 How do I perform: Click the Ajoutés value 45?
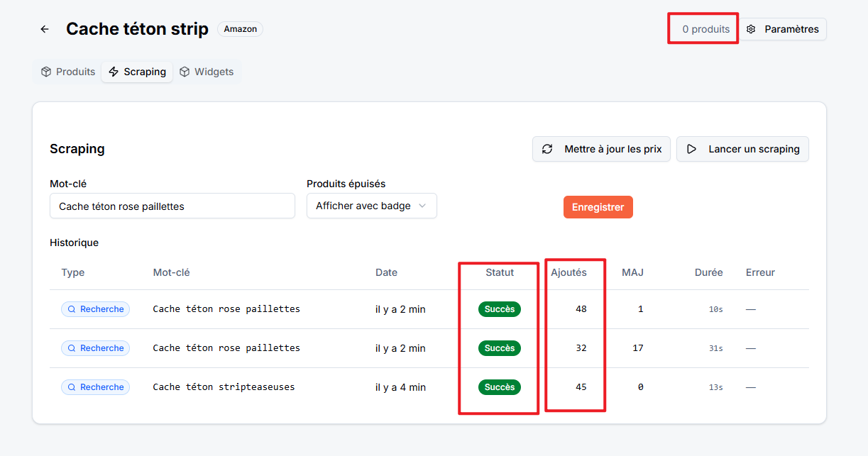(x=581, y=387)
